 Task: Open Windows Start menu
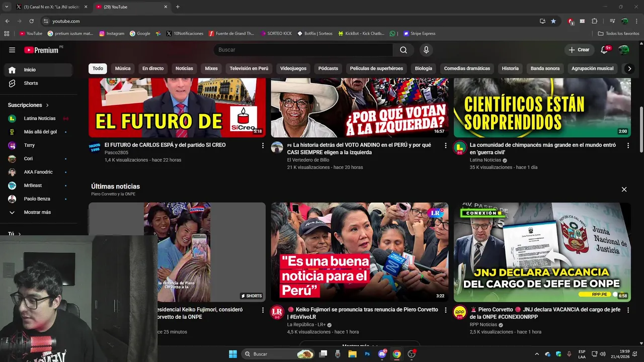233,354
